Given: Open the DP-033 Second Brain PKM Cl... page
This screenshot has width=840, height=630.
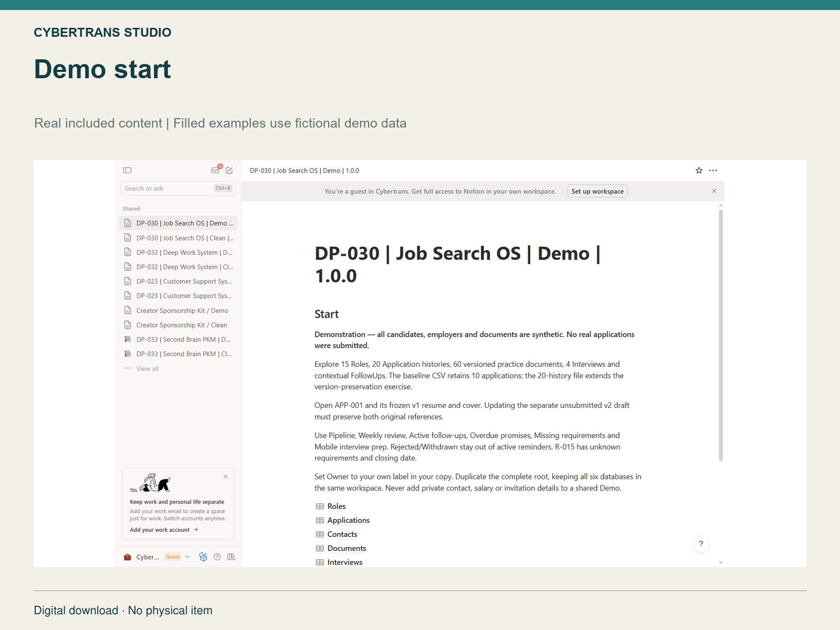Looking at the screenshot, I should [178, 354].
